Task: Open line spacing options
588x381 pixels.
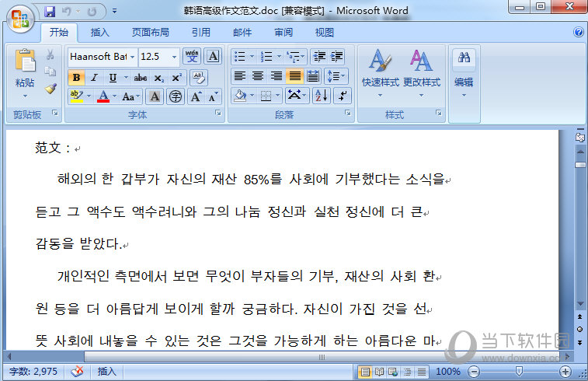Action: pyautogui.click(x=336, y=76)
